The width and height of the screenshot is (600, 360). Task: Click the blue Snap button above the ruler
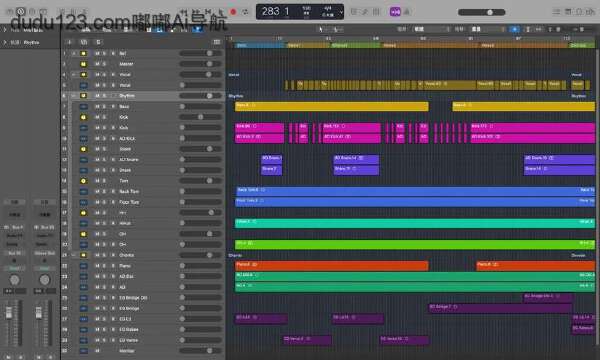pyautogui.click(x=515, y=29)
